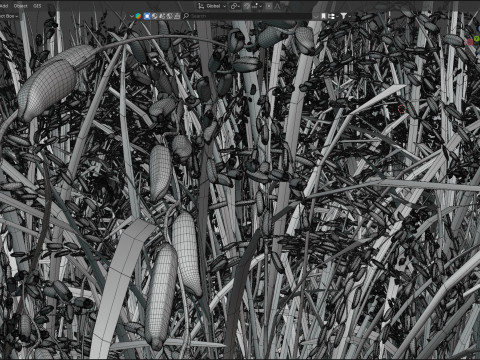Open the dropdown of the icon between bookmark and funnel
The width and height of the screenshot is (480, 360).
tap(332, 16)
